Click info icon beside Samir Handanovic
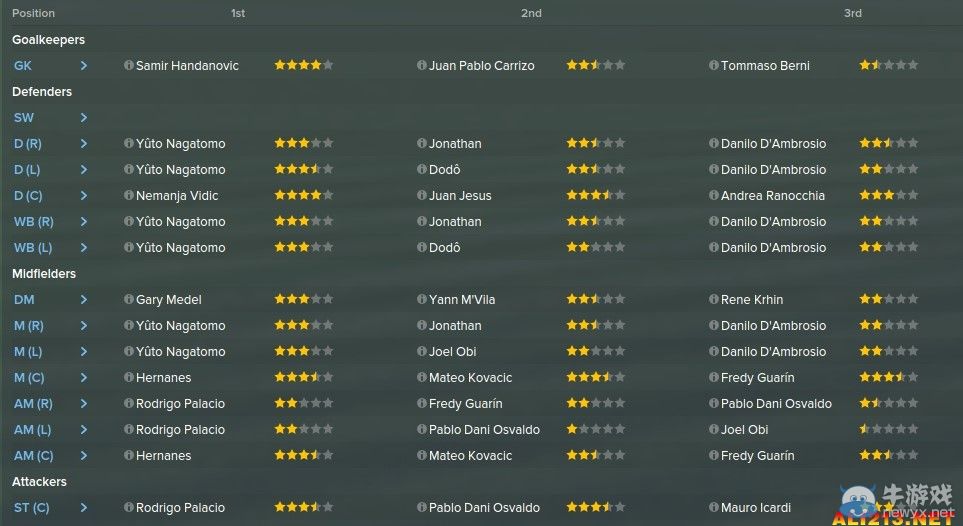The height and width of the screenshot is (526, 963). (x=128, y=65)
